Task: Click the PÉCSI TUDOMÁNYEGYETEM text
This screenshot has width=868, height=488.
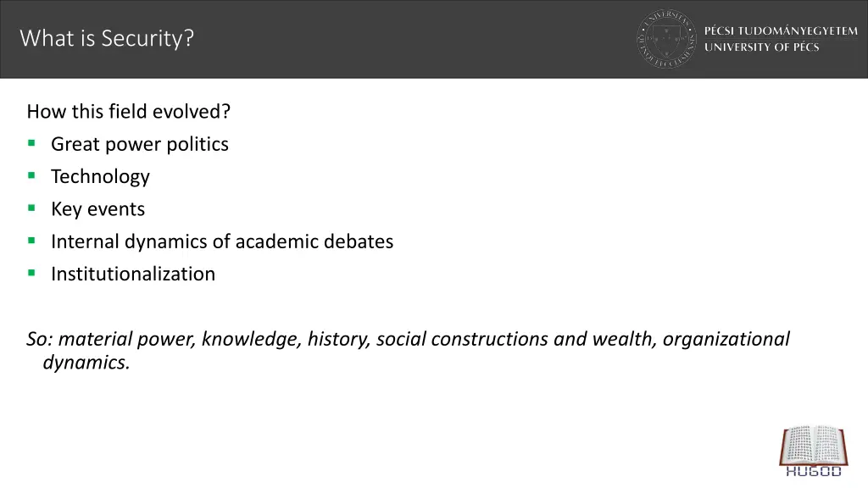Action: click(781, 31)
